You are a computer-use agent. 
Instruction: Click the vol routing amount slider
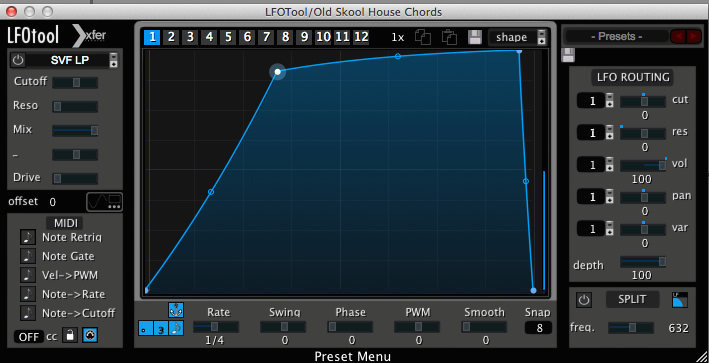point(643,165)
